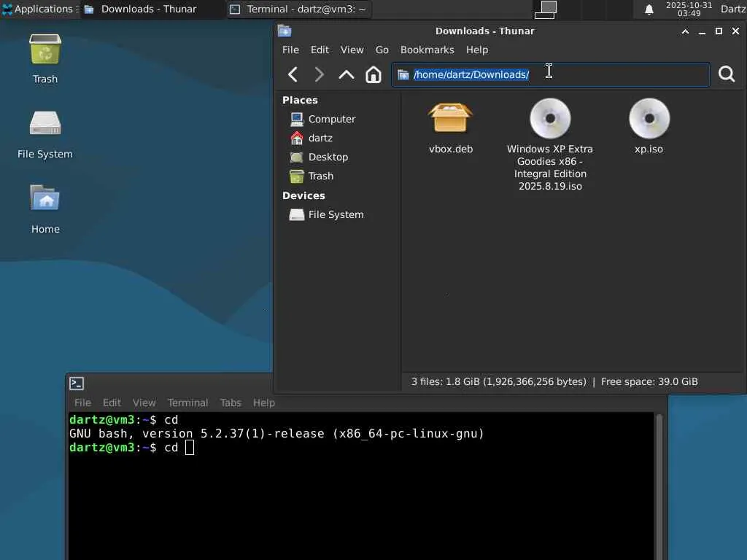This screenshot has height=560, width=747.
Task: Open Terminal window File menu
Action: coord(82,402)
